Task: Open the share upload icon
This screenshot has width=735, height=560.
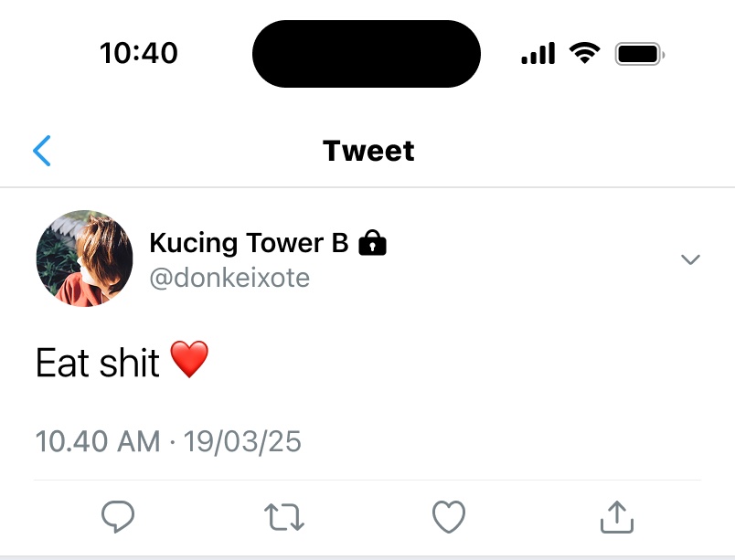Action: [617, 516]
